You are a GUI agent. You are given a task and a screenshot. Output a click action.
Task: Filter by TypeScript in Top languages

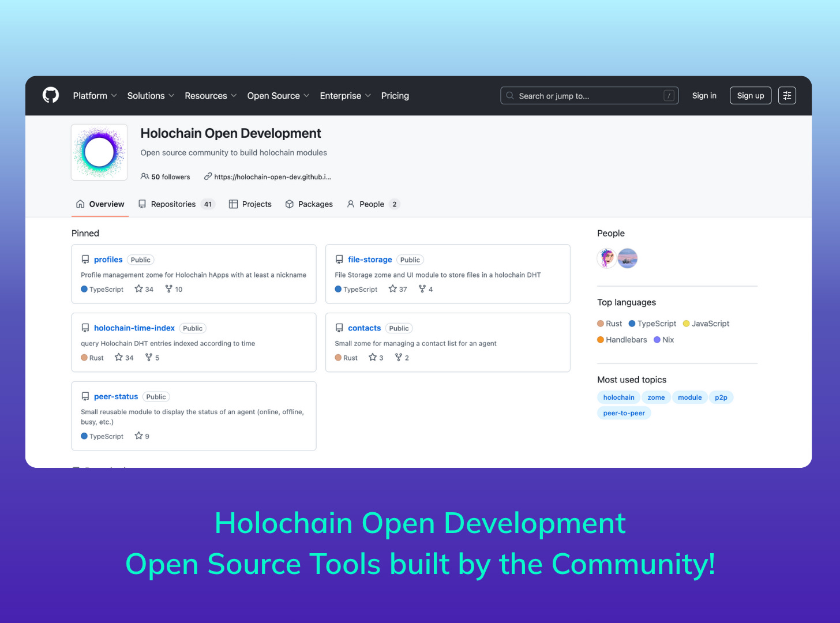(x=652, y=324)
